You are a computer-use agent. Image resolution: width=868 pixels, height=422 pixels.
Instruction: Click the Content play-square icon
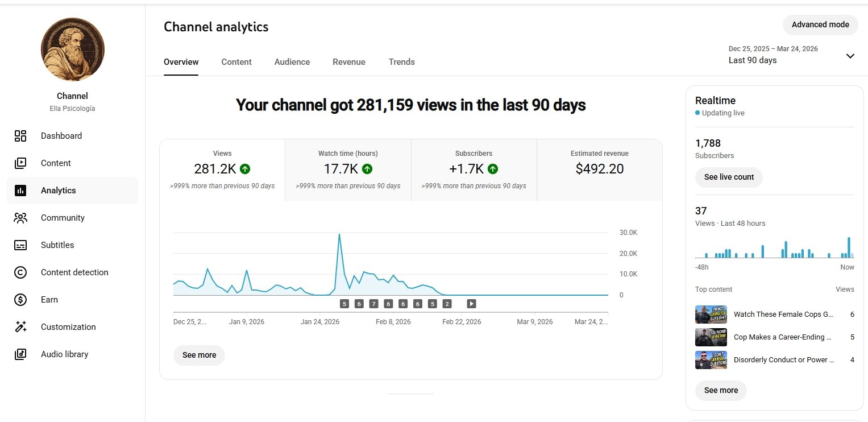point(20,163)
